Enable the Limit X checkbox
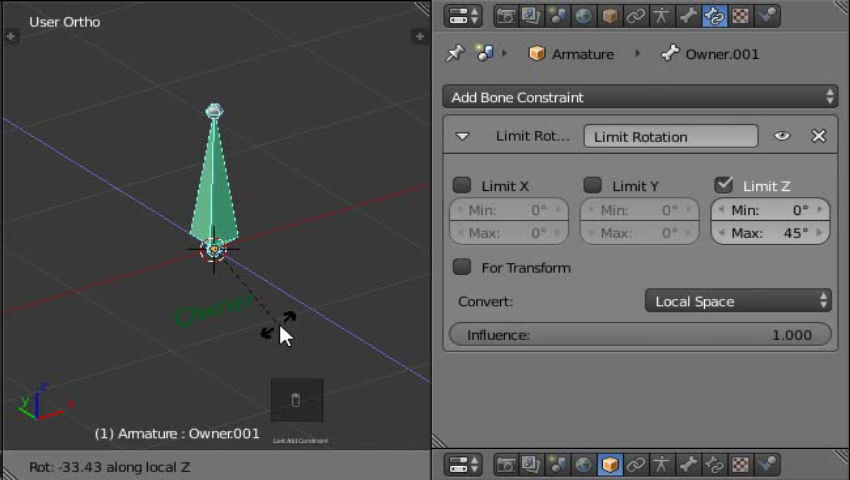 pos(462,185)
